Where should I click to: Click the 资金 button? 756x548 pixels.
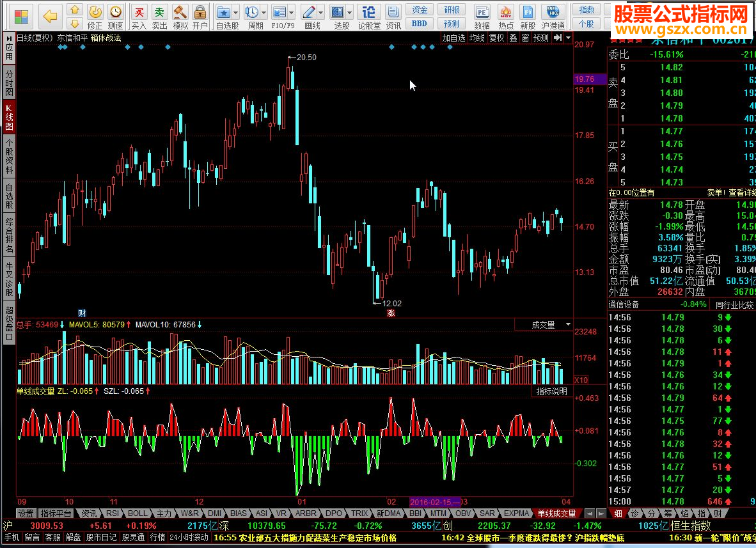click(420, 10)
